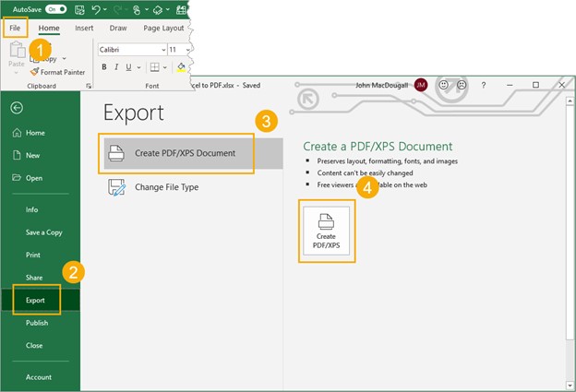Open the Borders dropdown arrow
Screen dimensions: 576x392
coord(165,67)
